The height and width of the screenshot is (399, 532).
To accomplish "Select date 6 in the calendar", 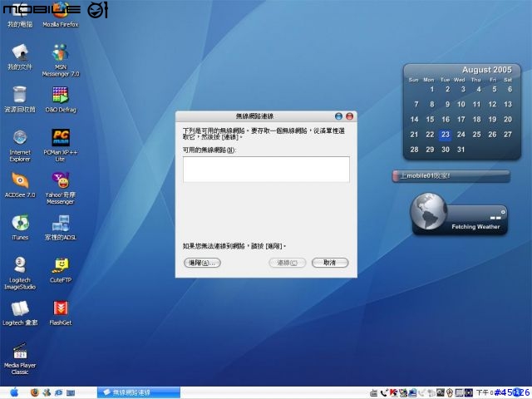I will (x=510, y=90).
